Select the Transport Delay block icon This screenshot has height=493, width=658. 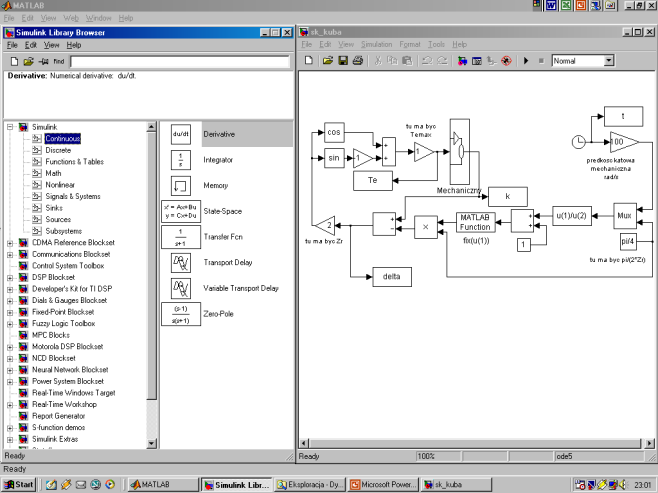coord(181,263)
